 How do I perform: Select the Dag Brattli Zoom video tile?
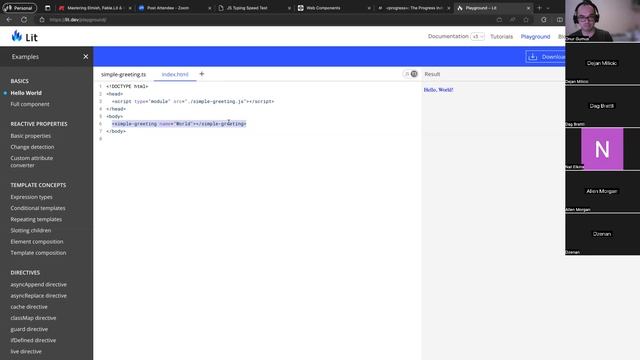coord(602,106)
